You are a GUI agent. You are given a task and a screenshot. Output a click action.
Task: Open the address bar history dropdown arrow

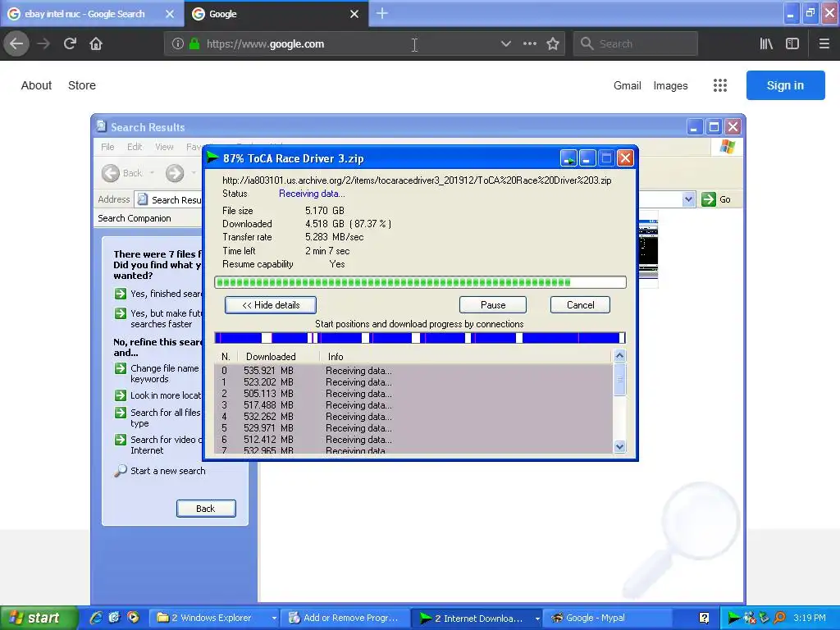[505, 44]
